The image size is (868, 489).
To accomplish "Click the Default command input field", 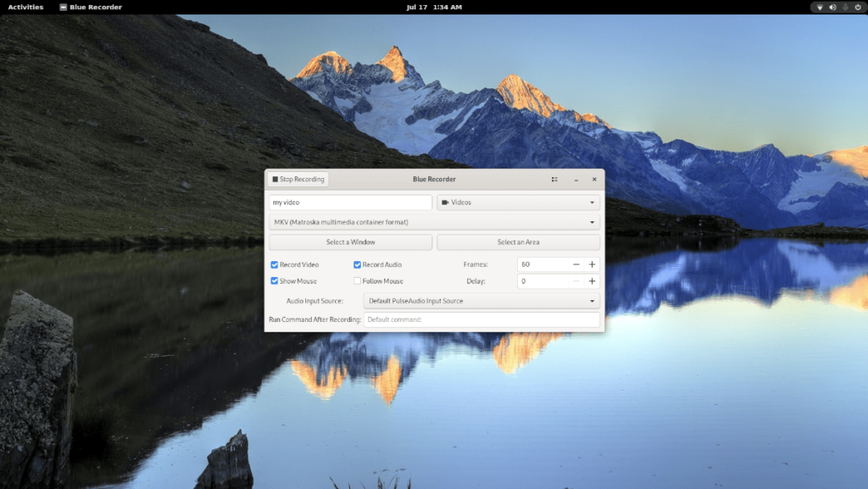I will tap(481, 320).
